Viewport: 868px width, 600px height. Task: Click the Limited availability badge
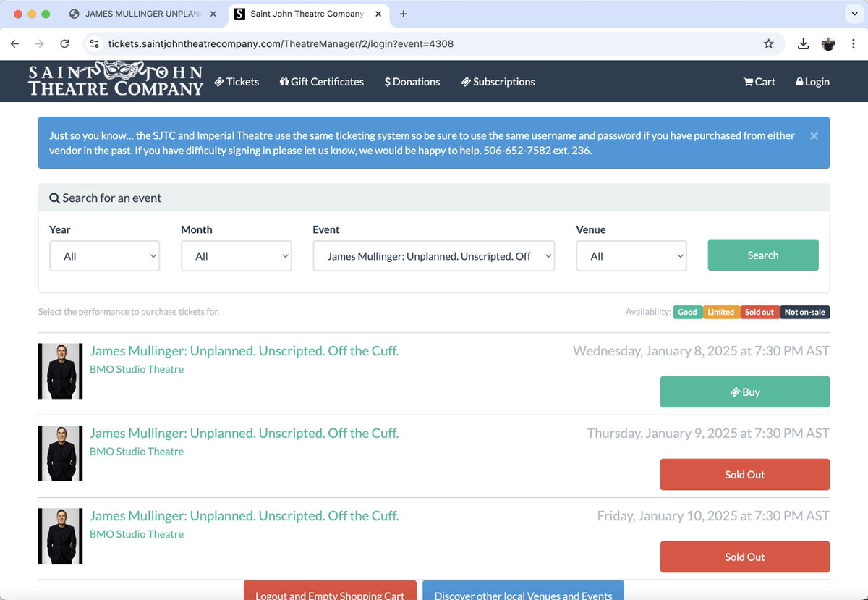pos(720,312)
